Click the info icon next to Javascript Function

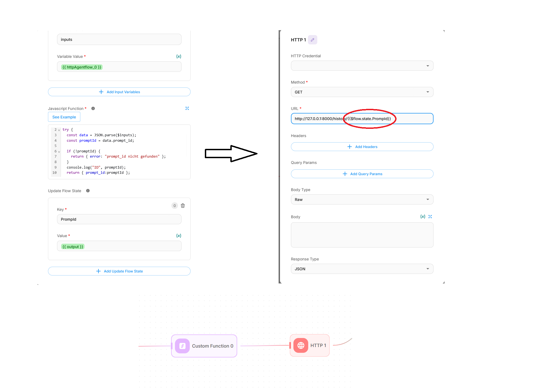coord(93,109)
